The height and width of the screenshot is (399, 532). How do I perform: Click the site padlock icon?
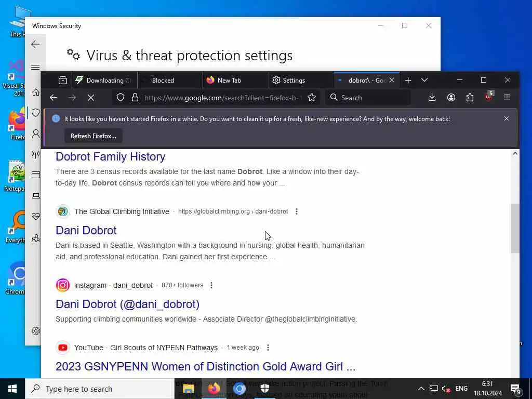coord(135,98)
